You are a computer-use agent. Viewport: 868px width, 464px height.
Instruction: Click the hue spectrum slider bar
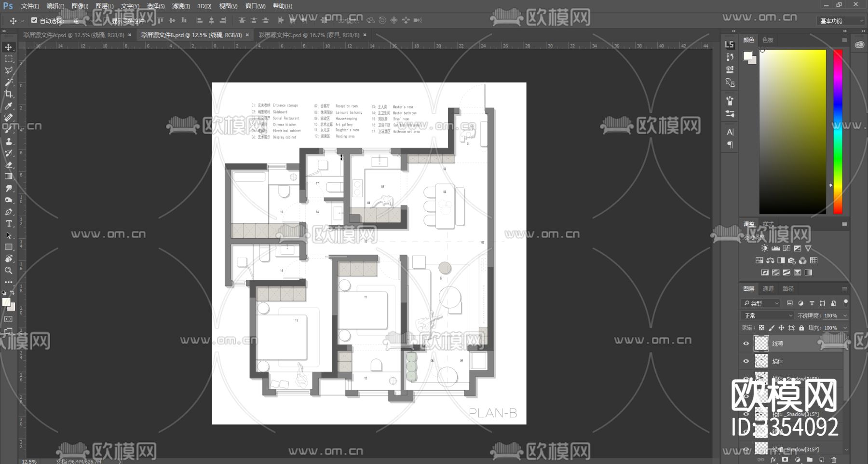[838, 131]
